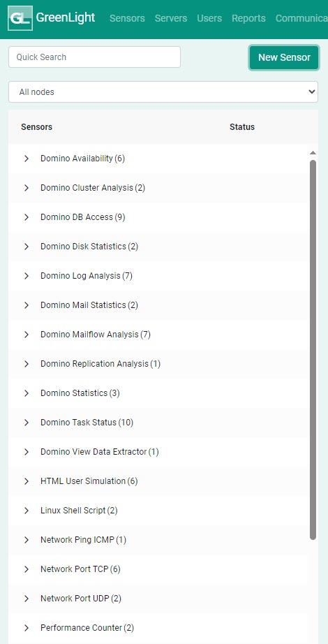Expand the Domino DB Access chevron

point(27,217)
